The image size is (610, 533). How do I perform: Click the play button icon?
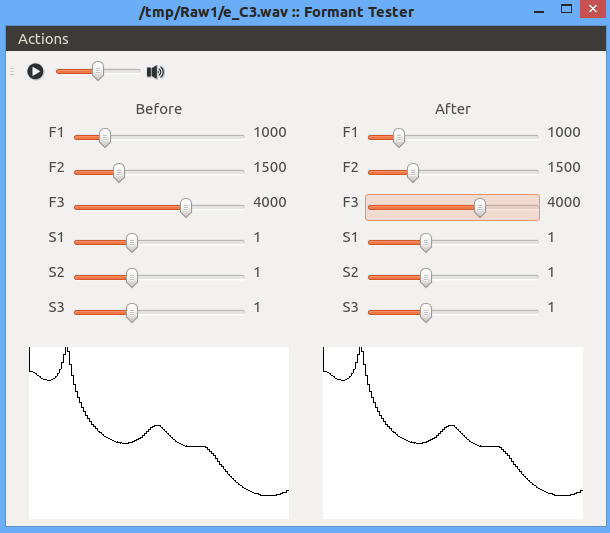point(35,72)
